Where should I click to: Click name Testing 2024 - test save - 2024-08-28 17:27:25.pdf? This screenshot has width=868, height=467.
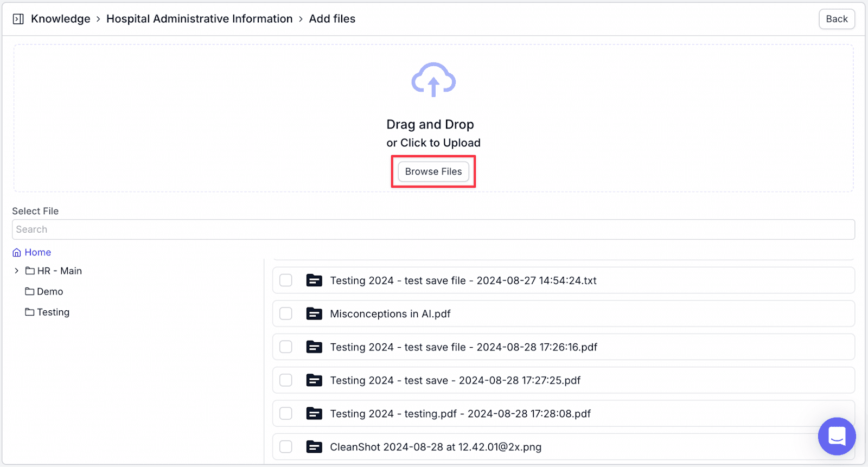[455, 380]
